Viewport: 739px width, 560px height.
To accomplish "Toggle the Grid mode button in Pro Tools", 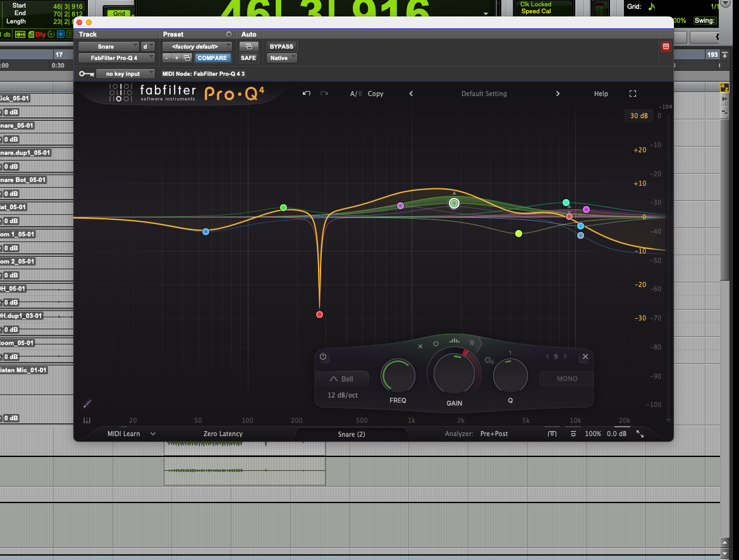I will [x=119, y=13].
